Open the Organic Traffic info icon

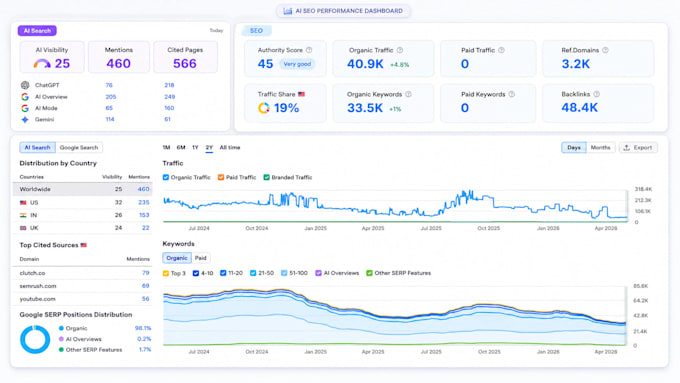pos(400,50)
